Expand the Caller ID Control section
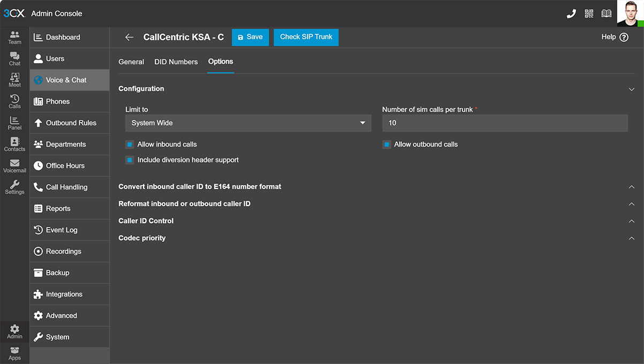 click(x=632, y=221)
